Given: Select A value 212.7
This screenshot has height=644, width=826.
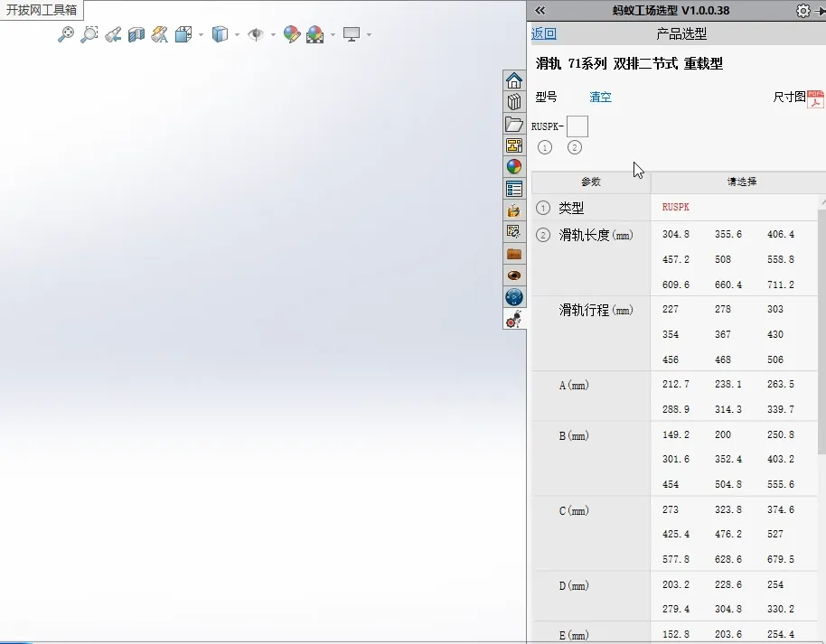Looking at the screenshot, I should click(x=675, y=385).
